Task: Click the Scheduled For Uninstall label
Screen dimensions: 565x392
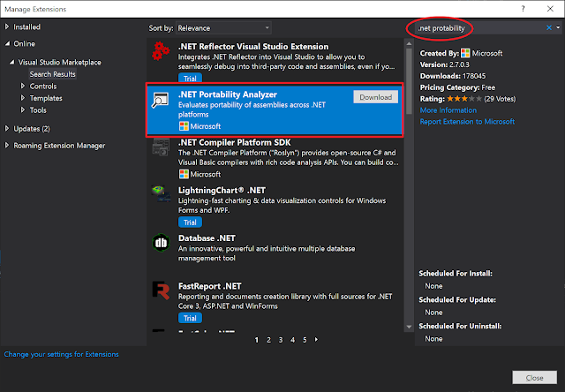Action: [x=460, y=326]
